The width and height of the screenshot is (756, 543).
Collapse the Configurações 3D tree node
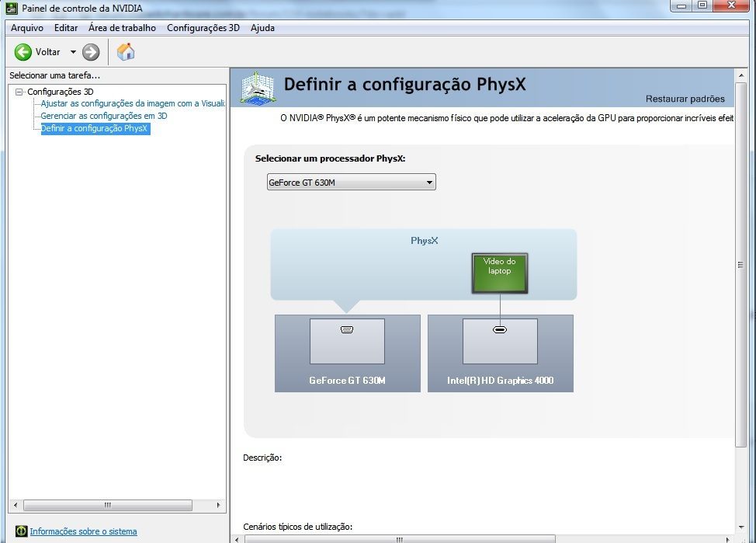click(19, 92)
